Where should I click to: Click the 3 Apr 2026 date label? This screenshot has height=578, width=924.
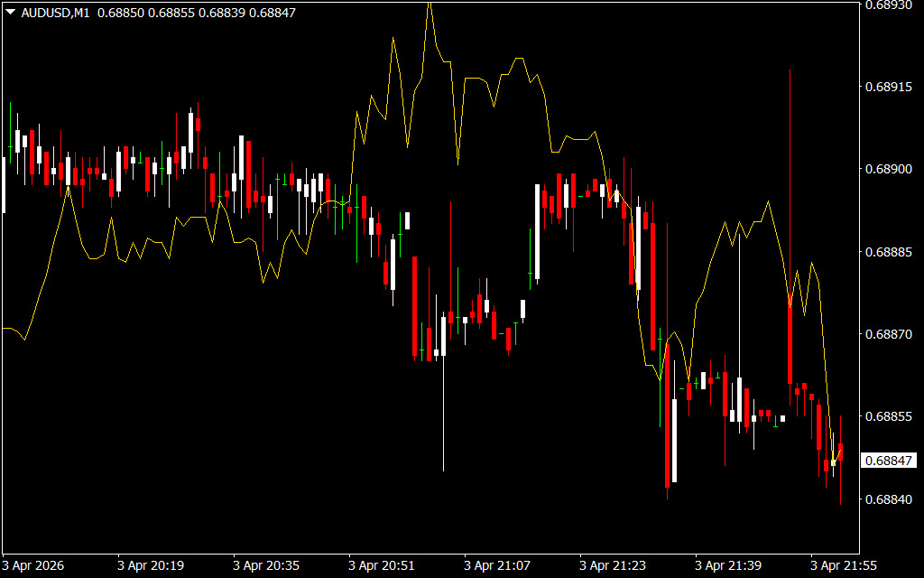click(35, 566)
